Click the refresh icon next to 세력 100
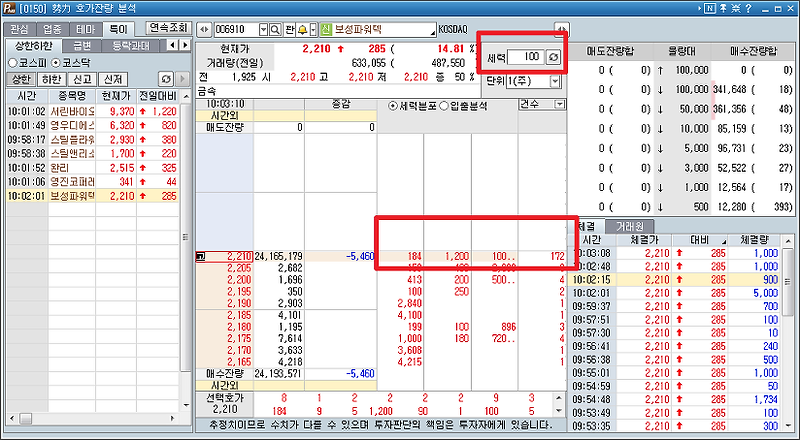 (553, 57)
